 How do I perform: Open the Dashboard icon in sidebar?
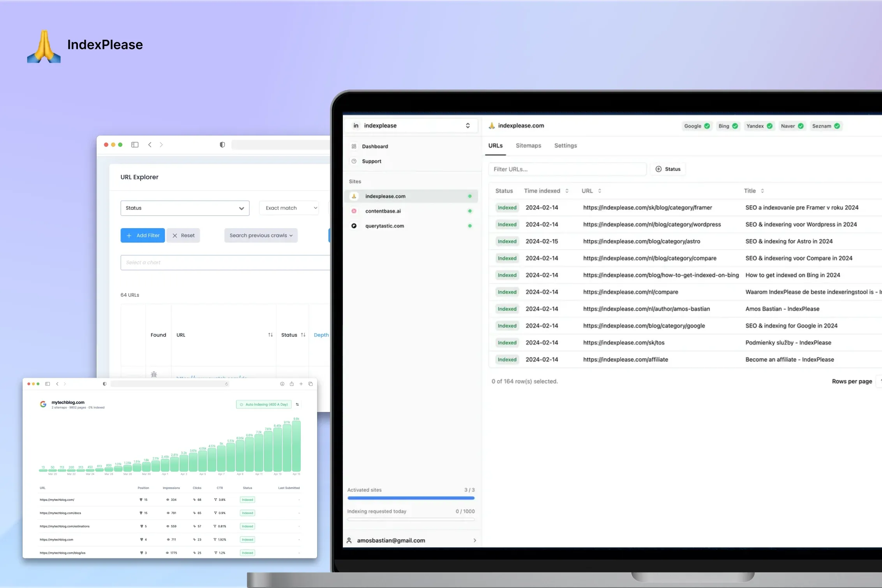point(354,146)
